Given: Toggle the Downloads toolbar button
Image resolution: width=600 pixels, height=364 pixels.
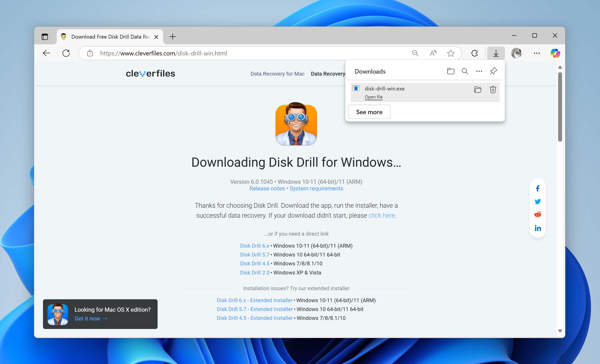Looking at the screenshot, I should tap(496, 53).
